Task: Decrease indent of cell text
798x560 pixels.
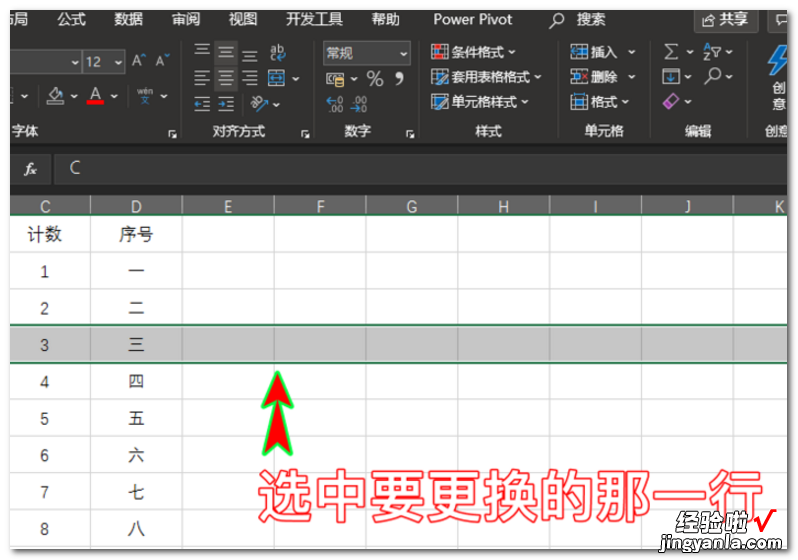Action: pos(202,104)
